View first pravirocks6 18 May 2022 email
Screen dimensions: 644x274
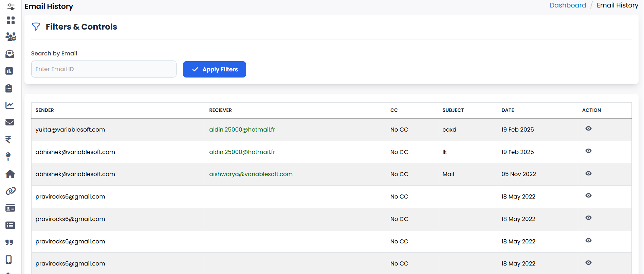coord(589,195)
